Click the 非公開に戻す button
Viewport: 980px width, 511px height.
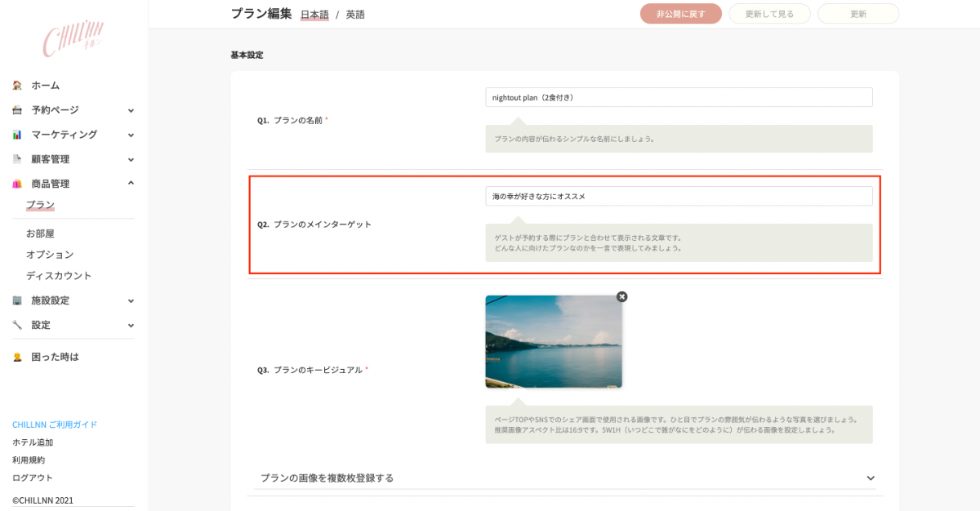[680, 14]
